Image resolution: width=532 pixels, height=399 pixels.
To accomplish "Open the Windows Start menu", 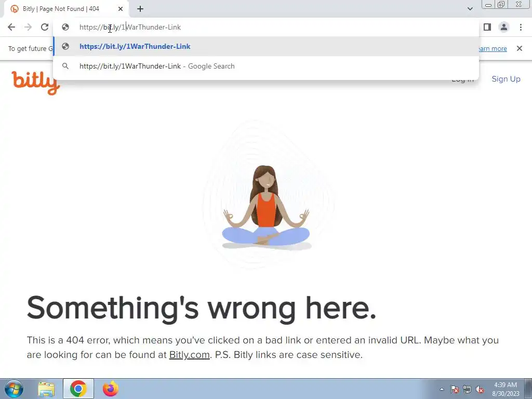I will click(x=14, y=389).
